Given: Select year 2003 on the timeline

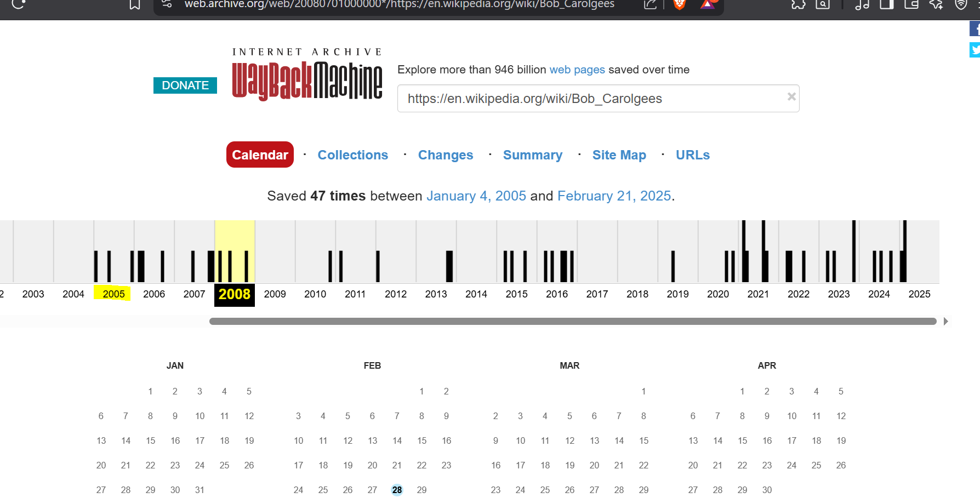Looking at the screenshot, I should (x=33, y=294).
